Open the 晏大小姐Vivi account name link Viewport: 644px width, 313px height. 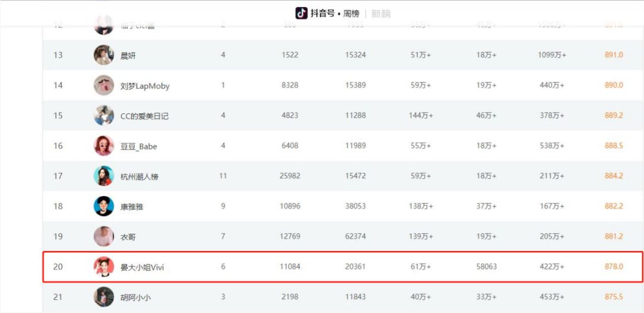click(142, 268)
